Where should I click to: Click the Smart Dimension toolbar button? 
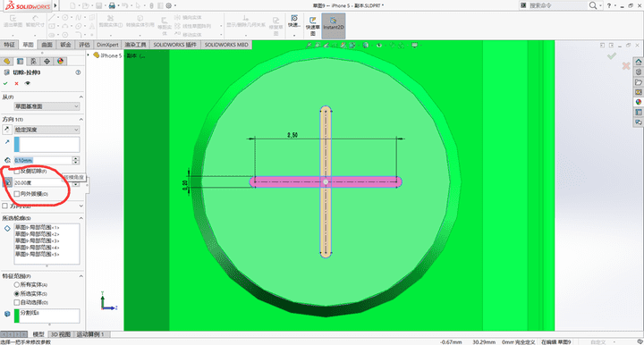point(35,21)
